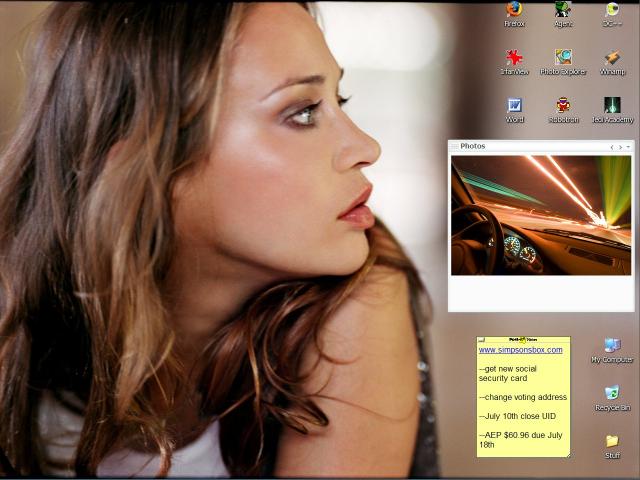
Task: Launch the Agent desktop icon
Action: [x=563, y=10]
